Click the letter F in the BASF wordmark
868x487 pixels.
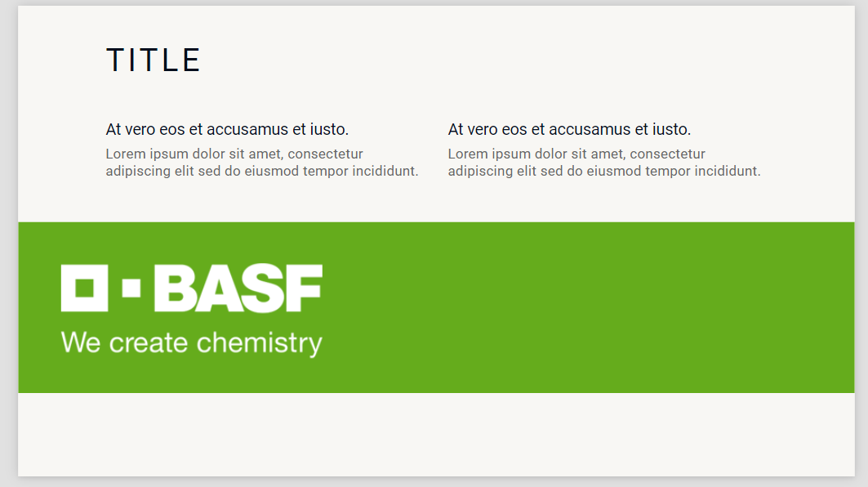(x=304, y=288)
